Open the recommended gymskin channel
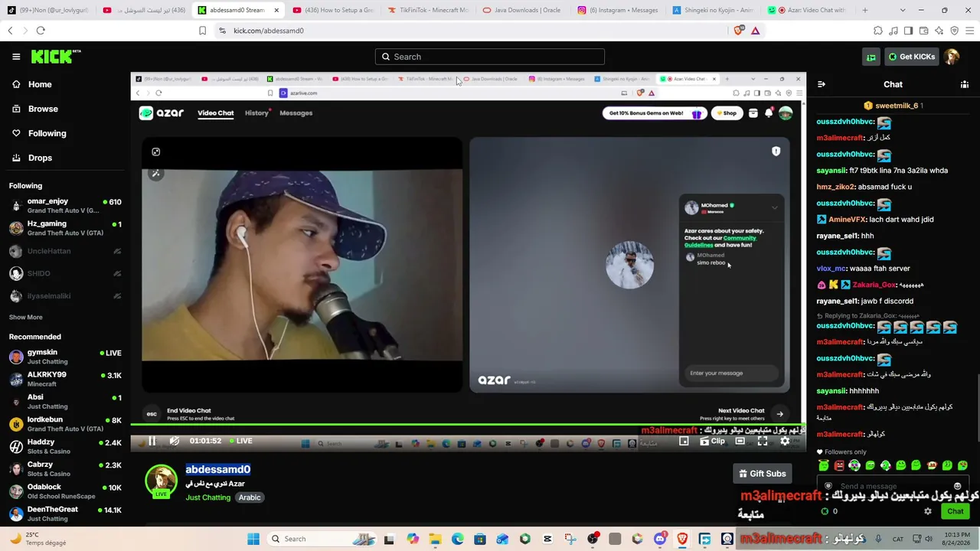This screenshot has height=551, width=980. tap(65, 357)
